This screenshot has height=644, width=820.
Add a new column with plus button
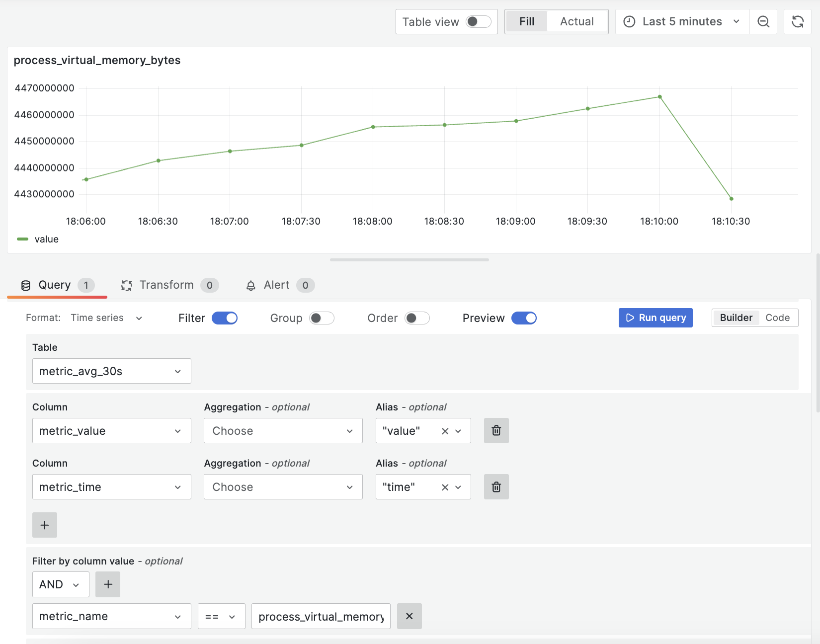(x=45, y=525)
